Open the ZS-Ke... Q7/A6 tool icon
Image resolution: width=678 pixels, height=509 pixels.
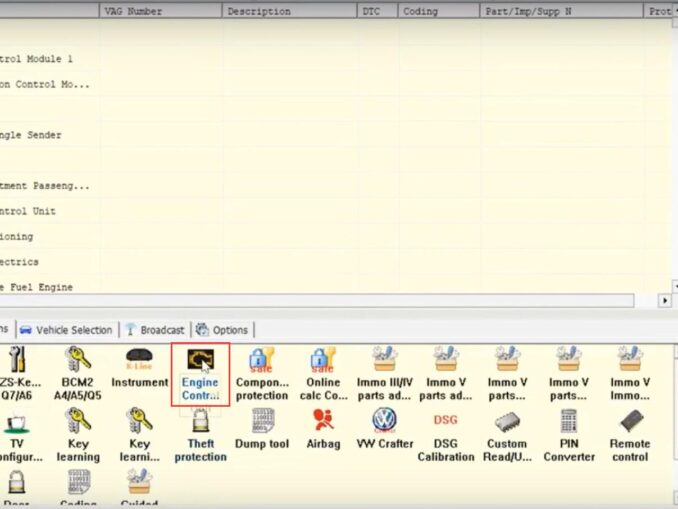coord(19,374)
